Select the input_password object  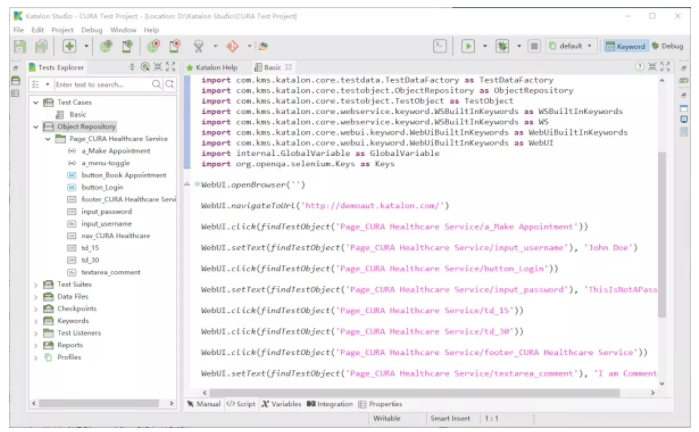[x=107, y=211]
